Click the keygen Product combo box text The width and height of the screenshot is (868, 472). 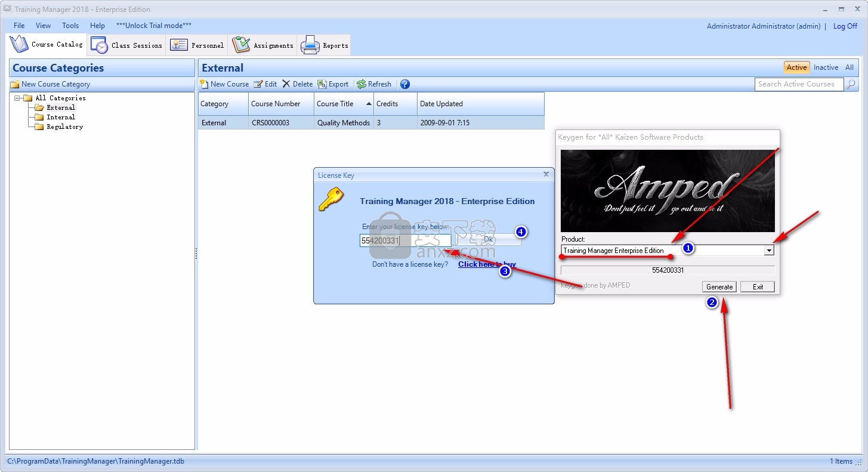[x=662, y=251]
